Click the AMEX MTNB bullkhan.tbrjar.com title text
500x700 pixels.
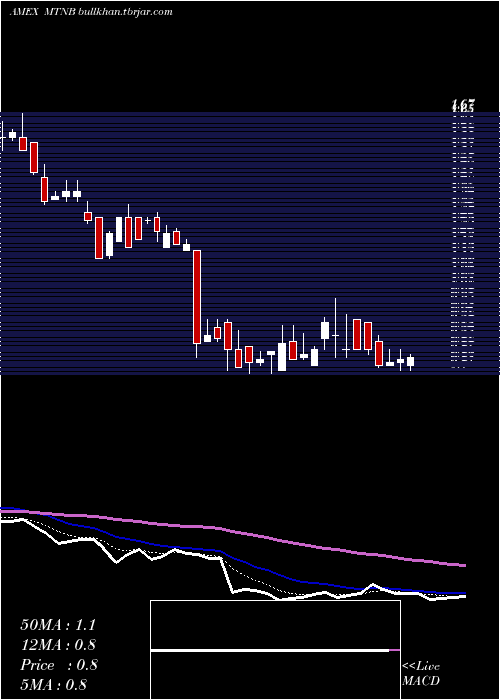click(x=91, y=12)
